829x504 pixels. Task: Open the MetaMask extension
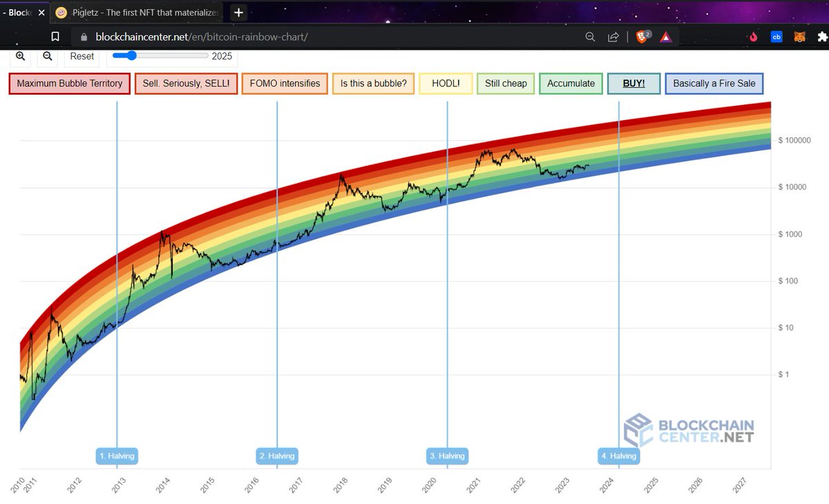point(799,37)
